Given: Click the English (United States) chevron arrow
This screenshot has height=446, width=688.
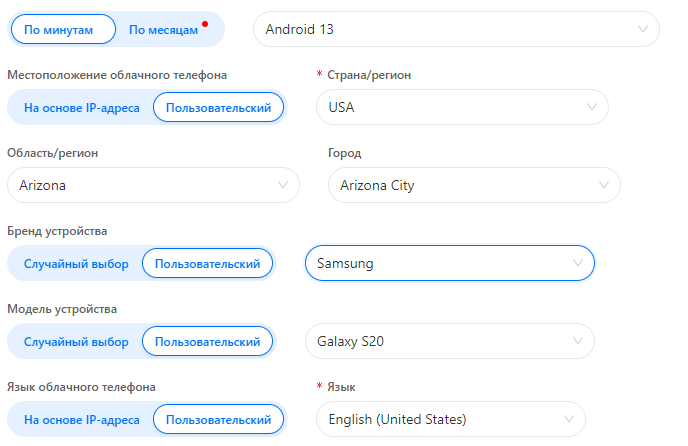Looking at the screenshot, I should click(569, 419).
